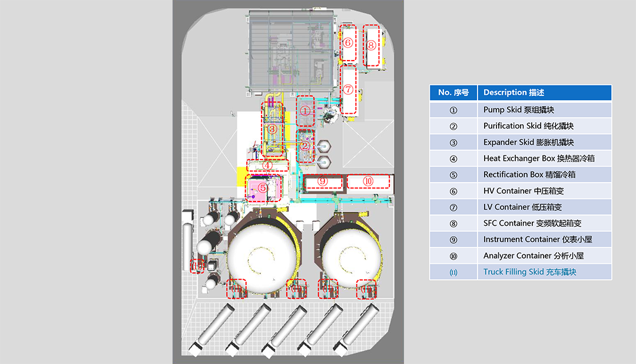Click marker ③ Expander Skid on the layout
636x364 pixels.
point(271,128)
